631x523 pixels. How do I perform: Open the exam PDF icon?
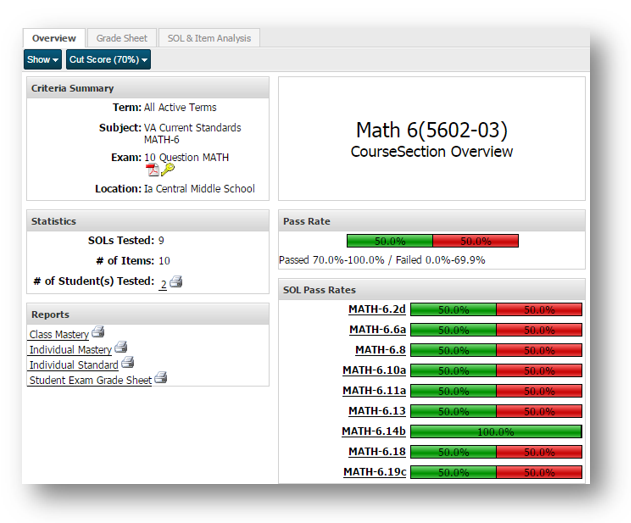coord(152,170)
